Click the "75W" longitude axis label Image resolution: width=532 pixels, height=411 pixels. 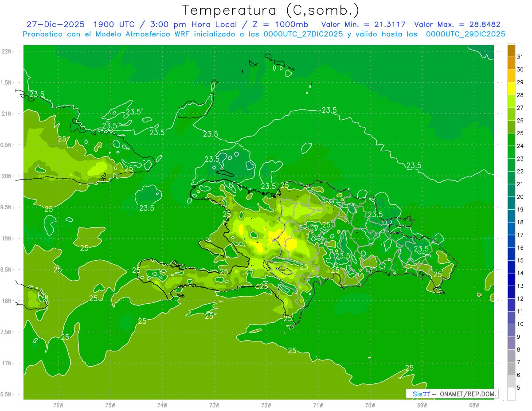pos(110,405)
